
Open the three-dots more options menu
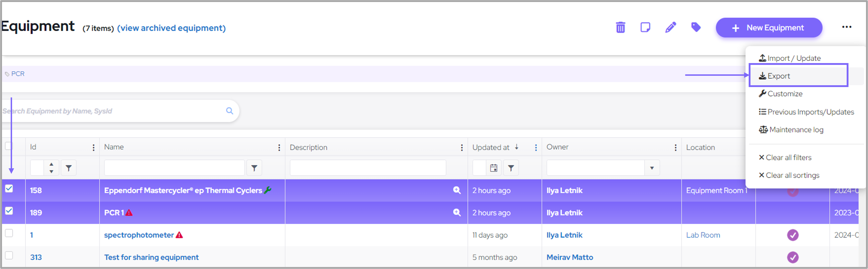(x=846, y=27)
